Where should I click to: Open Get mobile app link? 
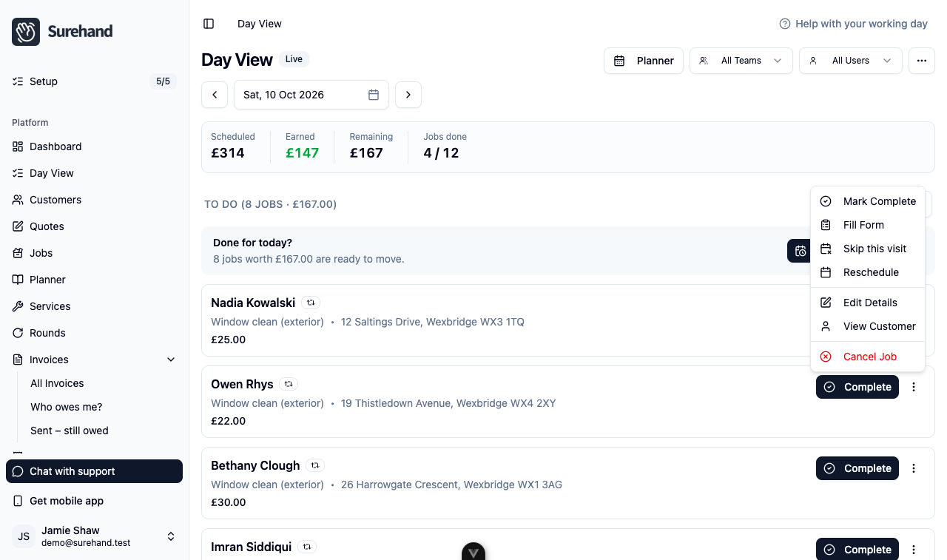click(x=94, y=501)
